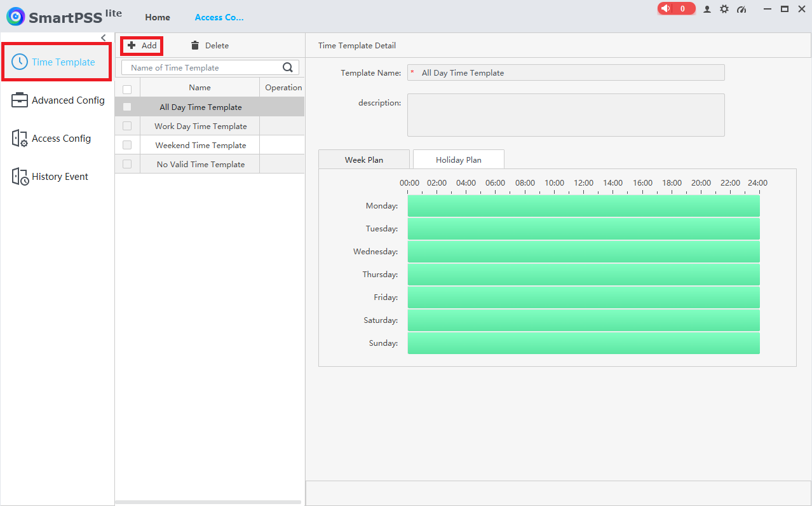
Task: Open the user account icon
Action: pyautogui.click(x=707, y=9)
